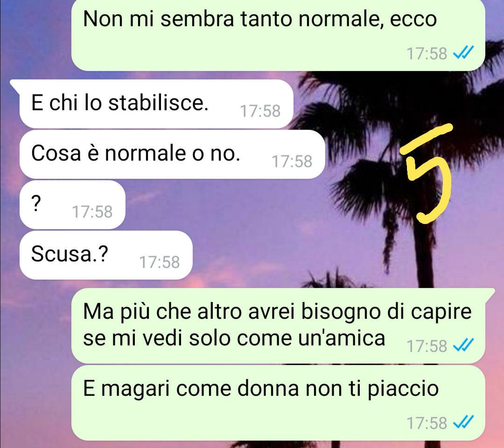
Task: Tap the timestamp on 'non ti piaccio' message
Action: [427, 423]
